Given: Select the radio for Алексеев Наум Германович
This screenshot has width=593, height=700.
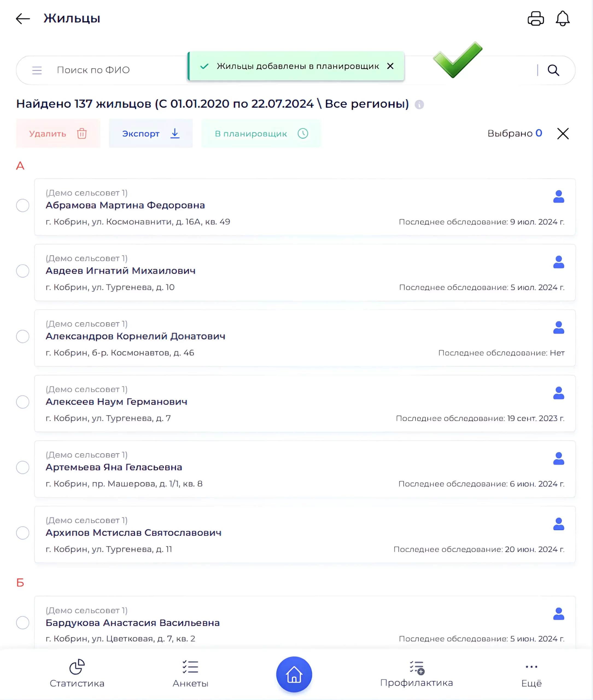Looking at the screenshot, I should coord(22,402).
